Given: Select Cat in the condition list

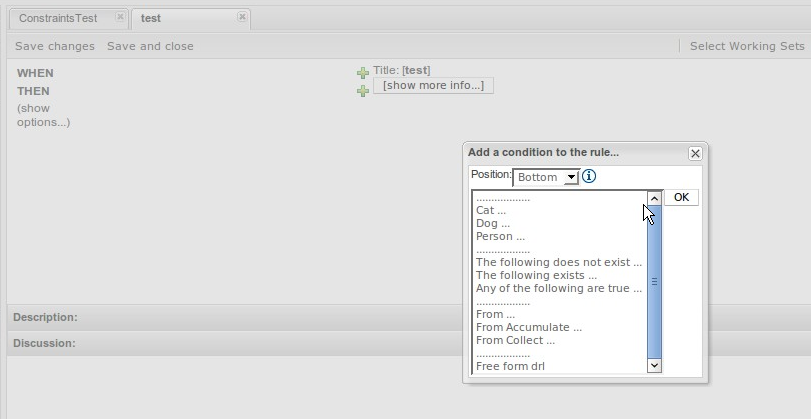Looking at the screenshot, I should click(x=491, y=211).
